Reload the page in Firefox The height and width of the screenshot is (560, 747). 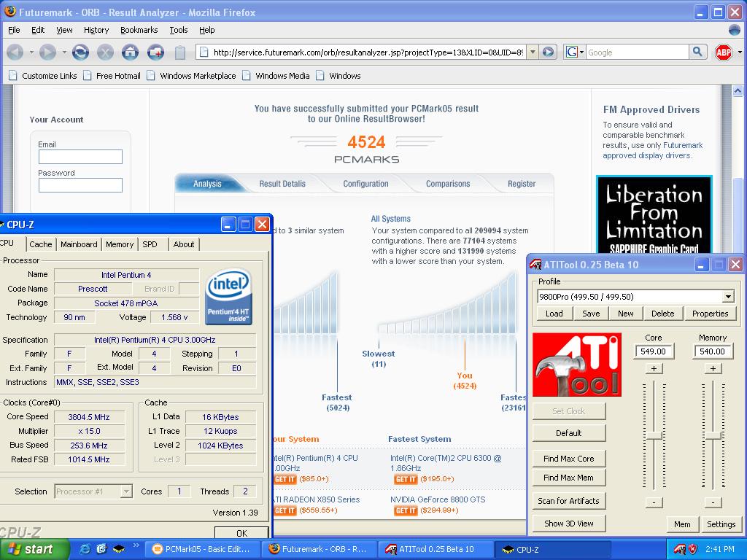(80, 52)
